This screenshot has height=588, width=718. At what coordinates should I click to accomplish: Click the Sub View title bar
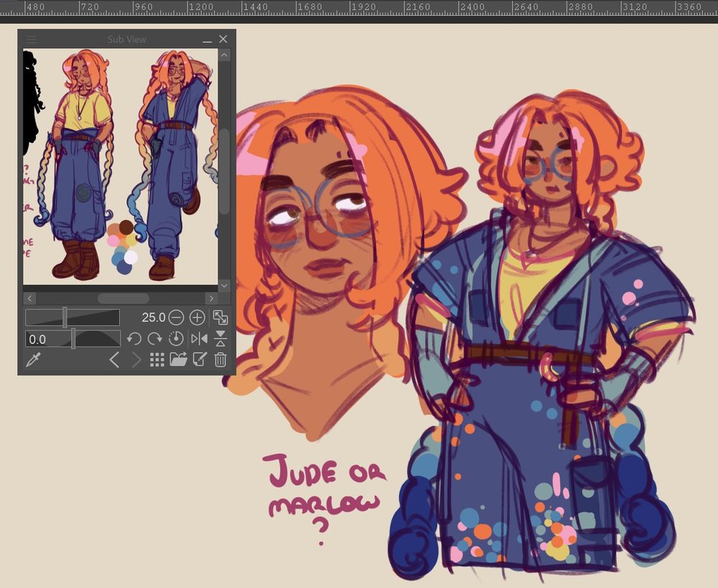pos(127,39)
